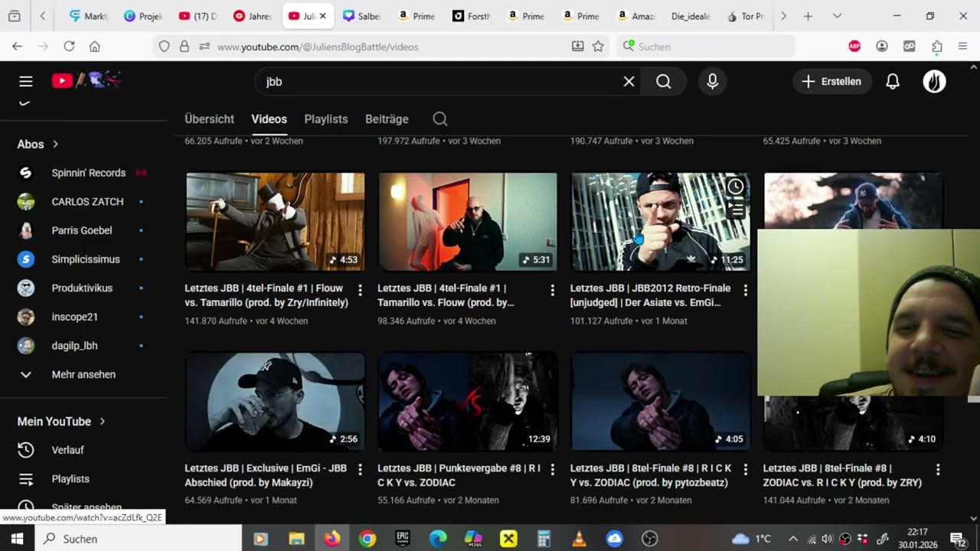Click the Erstellen button
This screenshot has width=980, height=551.
point(831,81)
